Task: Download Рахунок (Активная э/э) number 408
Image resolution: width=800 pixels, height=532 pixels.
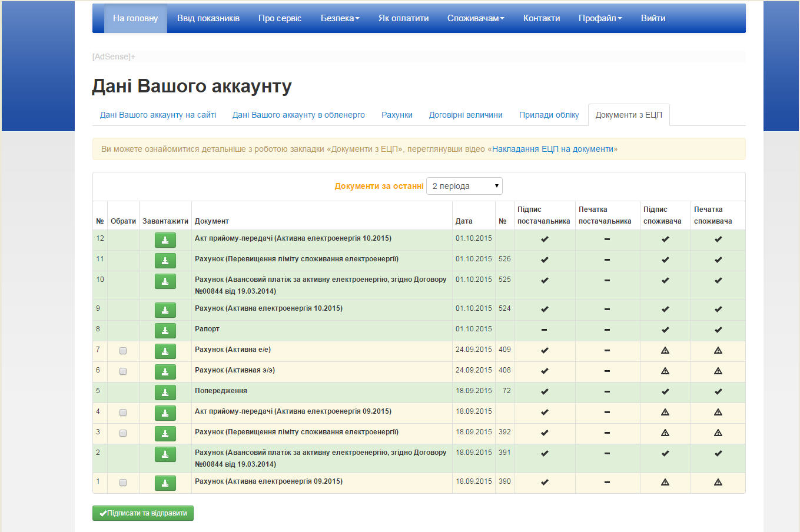Action: click(165, 372)
